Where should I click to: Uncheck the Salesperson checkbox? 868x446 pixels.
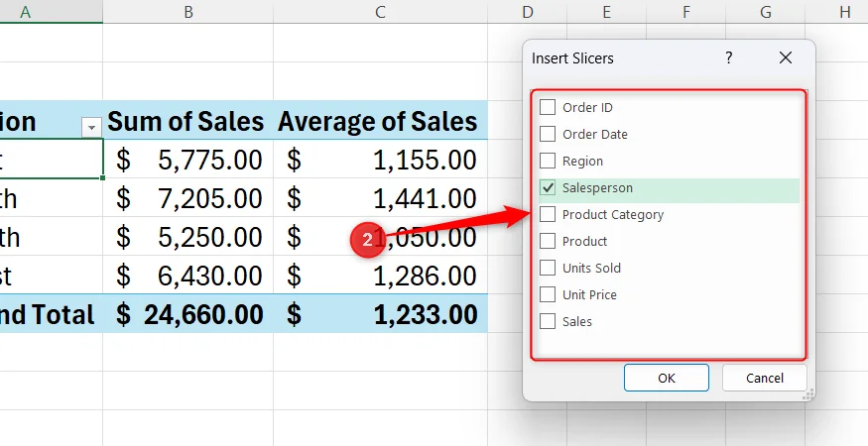[x=548, y=187]
